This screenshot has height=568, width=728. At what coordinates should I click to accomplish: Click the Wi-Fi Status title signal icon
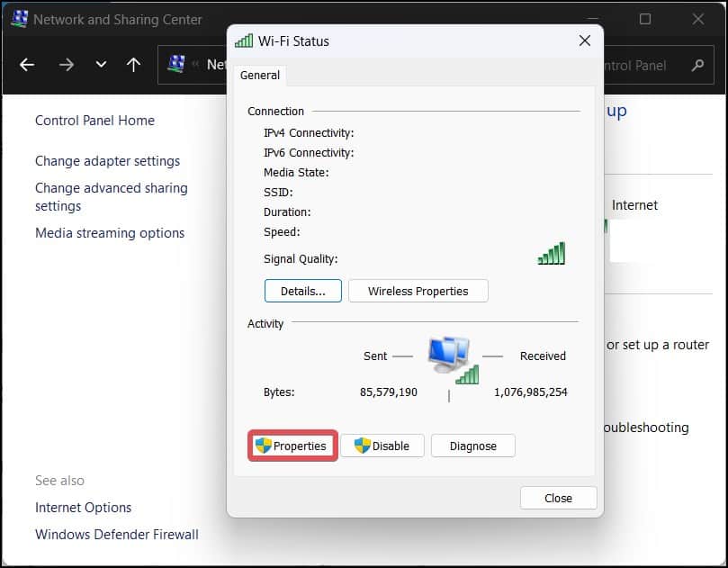click(244, 41)
